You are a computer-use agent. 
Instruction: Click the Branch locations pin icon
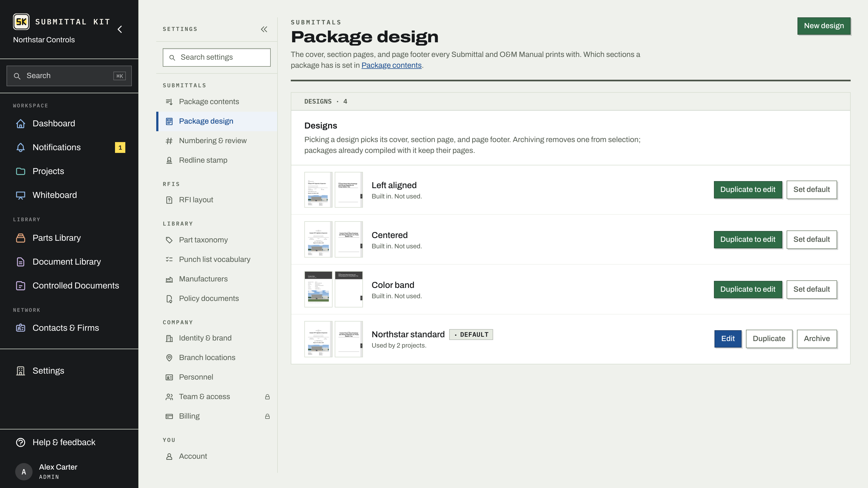pyautogui.click(x=169, y=358)
